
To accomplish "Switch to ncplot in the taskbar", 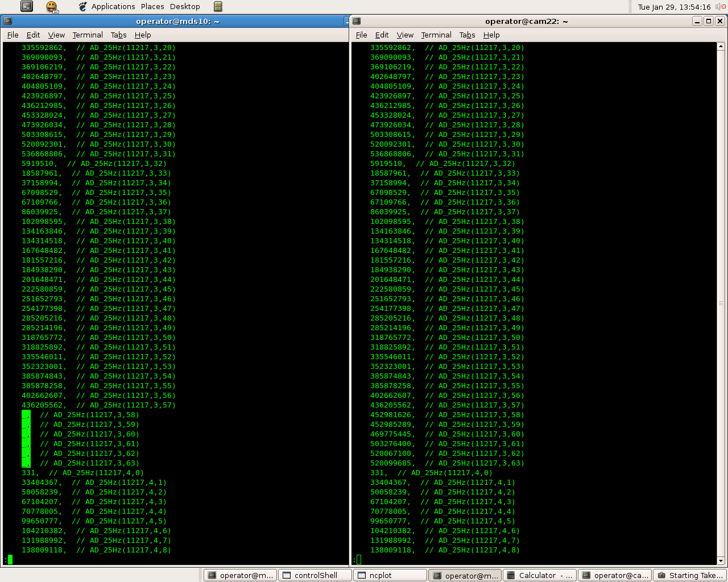I will click(390, 575).
